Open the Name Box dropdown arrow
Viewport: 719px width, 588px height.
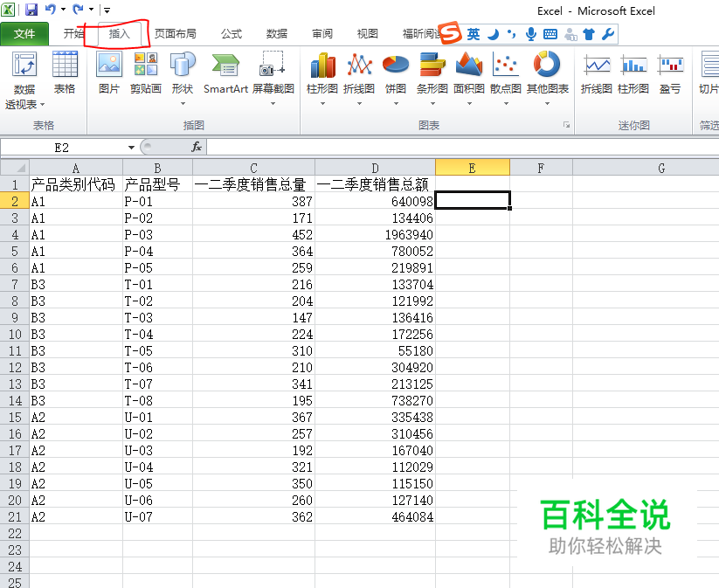coord(131,148)
